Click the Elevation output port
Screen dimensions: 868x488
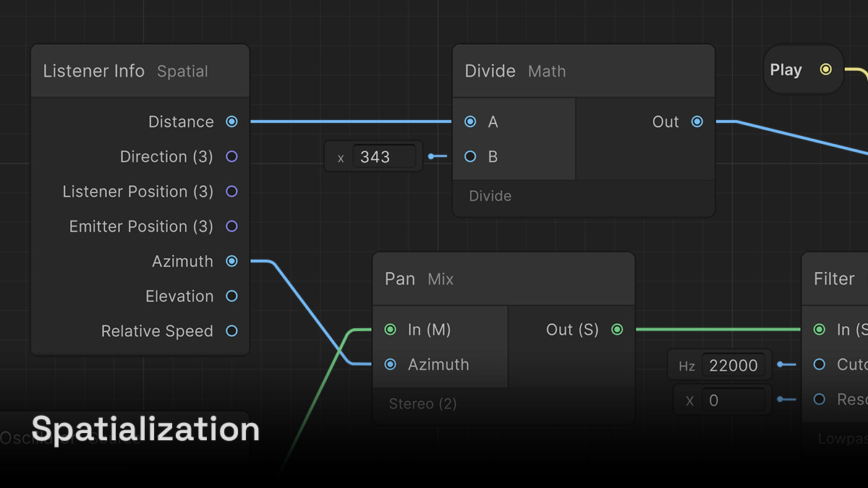click(x=231, y=296)
